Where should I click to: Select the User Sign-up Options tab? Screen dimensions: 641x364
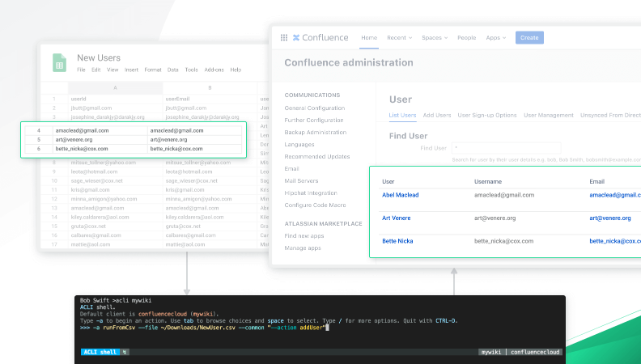pyautogui.click(x=487, y=115)
